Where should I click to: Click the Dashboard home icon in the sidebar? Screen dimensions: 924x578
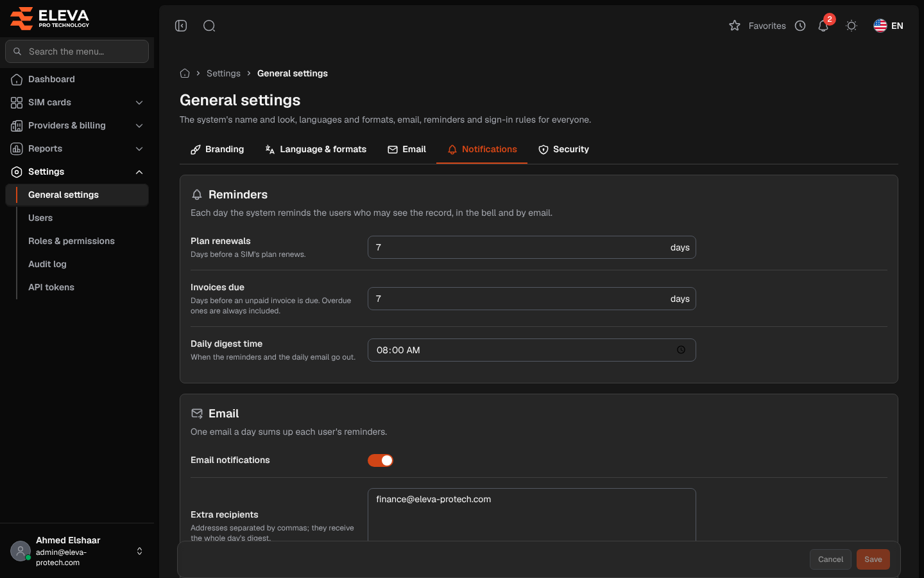coord(17,80)
